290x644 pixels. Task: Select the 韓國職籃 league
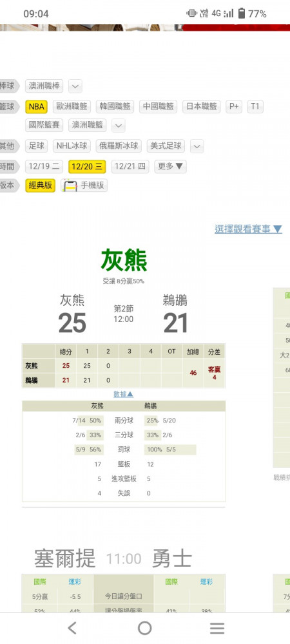click(115, 107)
